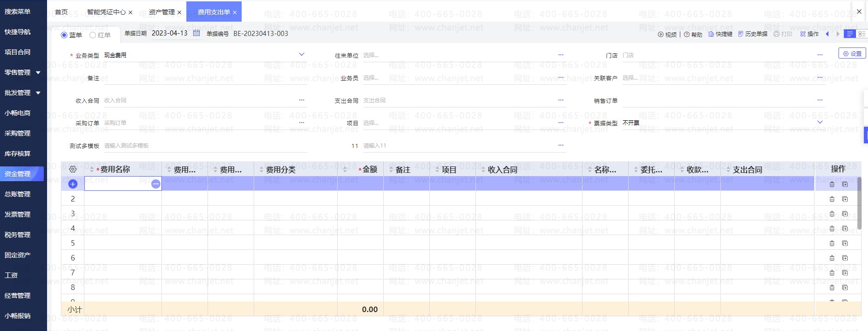Copy row 3 using its copy icon
Viewport: 868px width, 331px height.
click(x=845, y=214)
